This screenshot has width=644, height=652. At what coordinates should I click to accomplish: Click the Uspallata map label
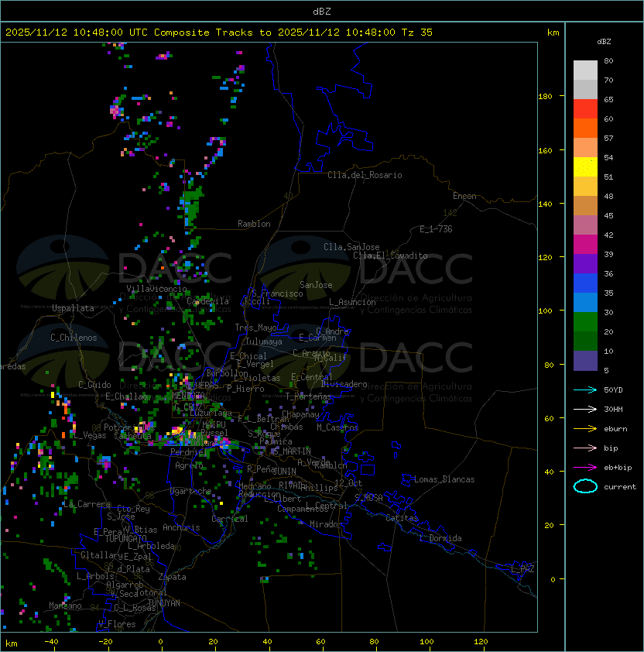pyautogui.click(x=73, y=308)
